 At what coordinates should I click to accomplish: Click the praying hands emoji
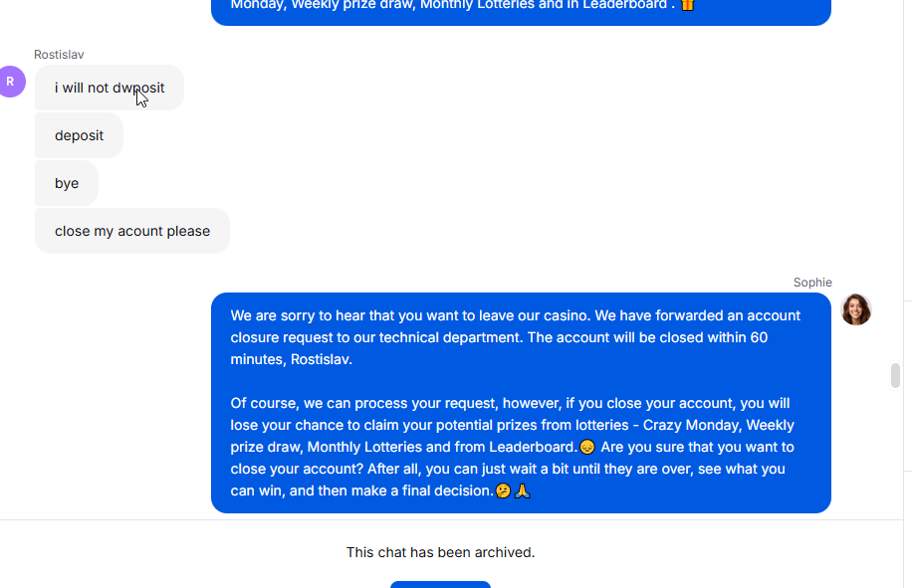tap(523, 490)
